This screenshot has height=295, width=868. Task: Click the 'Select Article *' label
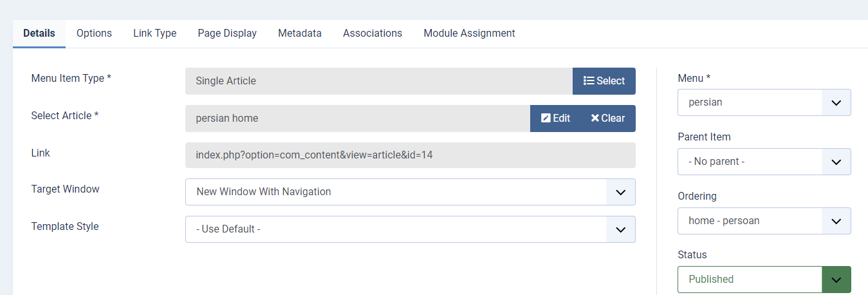[65, 116]
